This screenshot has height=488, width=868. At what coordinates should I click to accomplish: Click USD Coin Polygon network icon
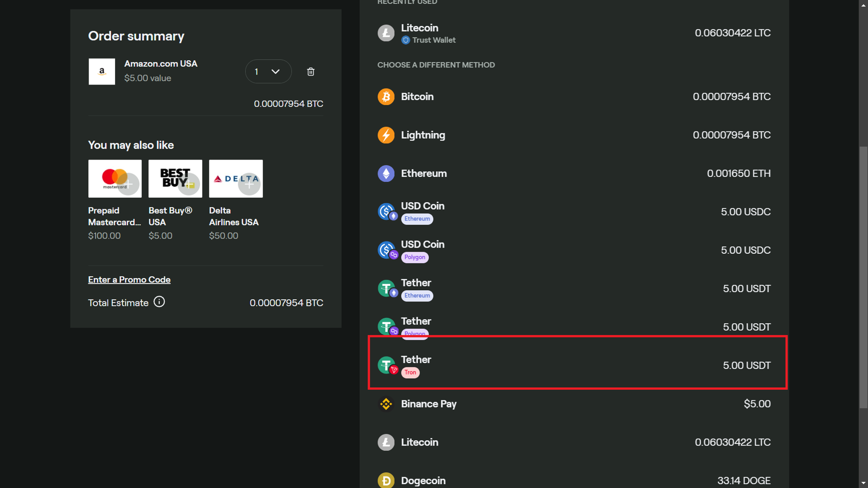pos(387,250)
